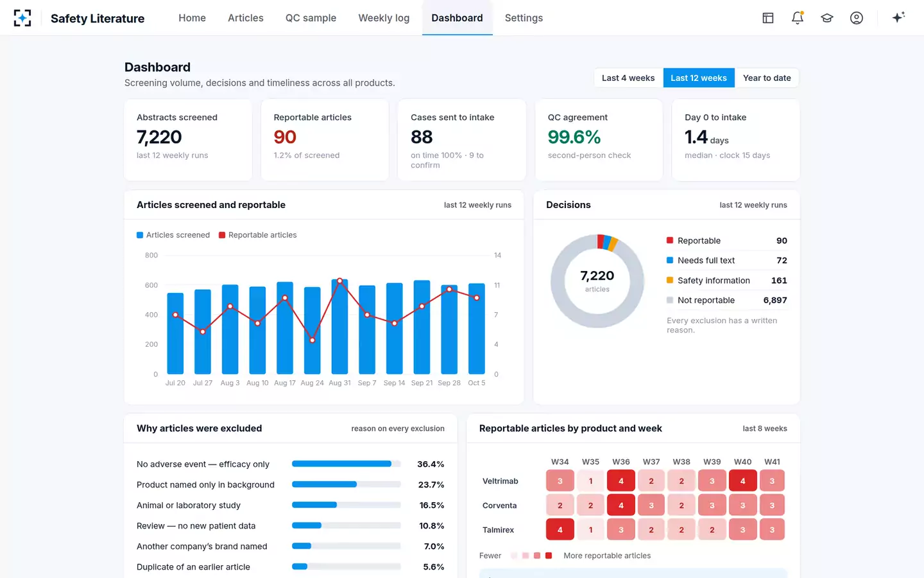Open the Weekly log tab
The width and height of the screenshot is (924, 578).
click(x=384, y=18)
